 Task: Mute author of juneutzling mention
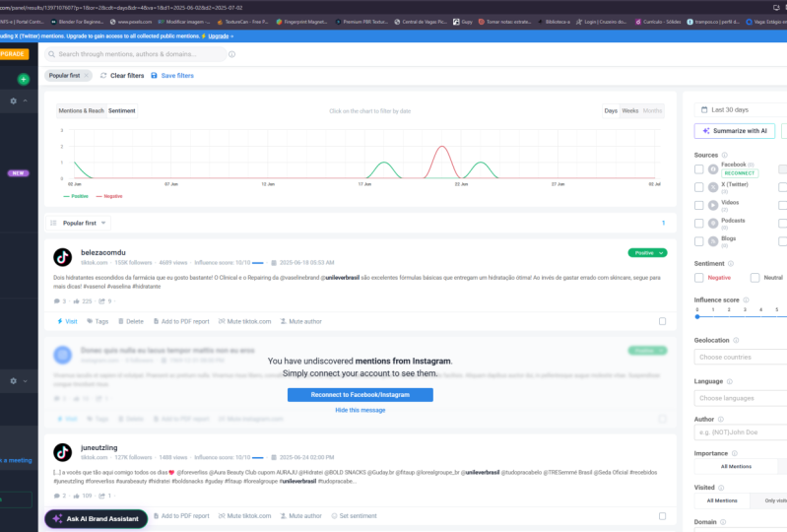point(300,516)
